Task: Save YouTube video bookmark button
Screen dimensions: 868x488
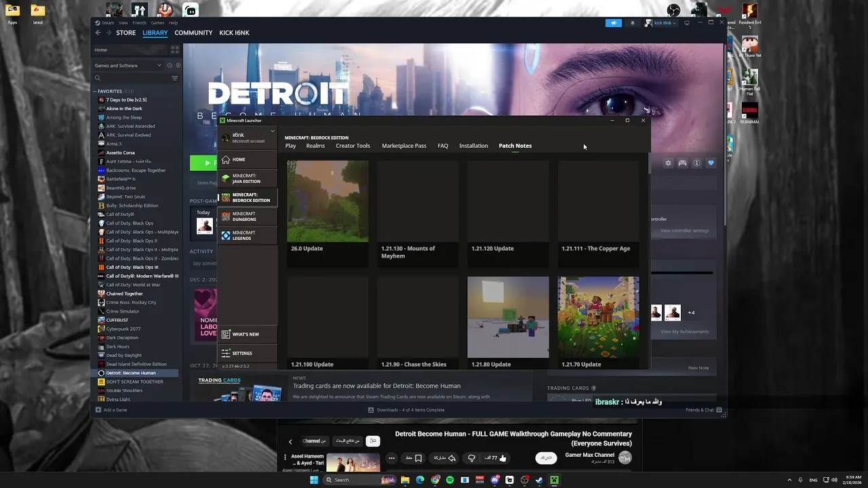Action: [414, 458]
